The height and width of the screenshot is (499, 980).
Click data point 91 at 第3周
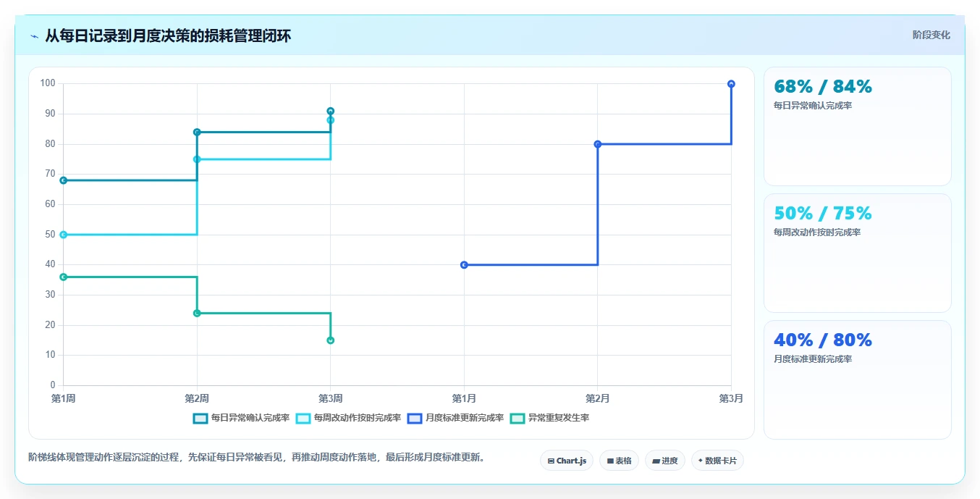click(331, 111)
